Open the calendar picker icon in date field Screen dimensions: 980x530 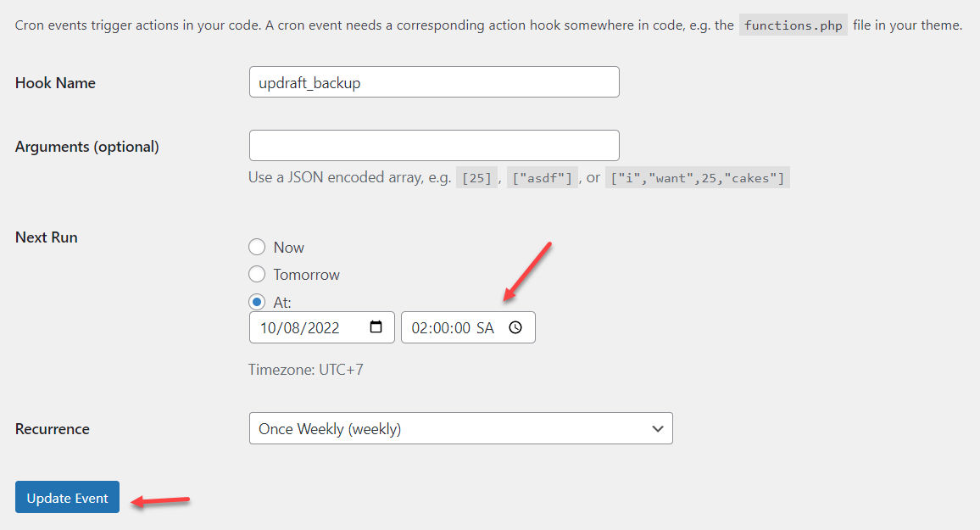377,328
